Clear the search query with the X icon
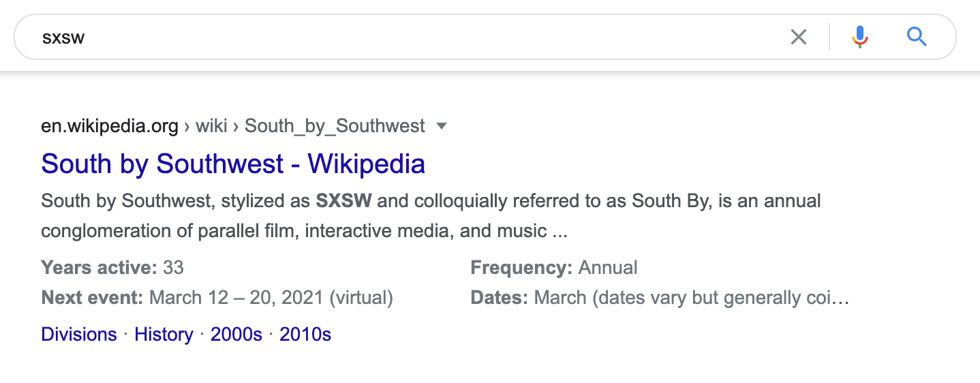 pyautogui.click(x=798, y=37)
